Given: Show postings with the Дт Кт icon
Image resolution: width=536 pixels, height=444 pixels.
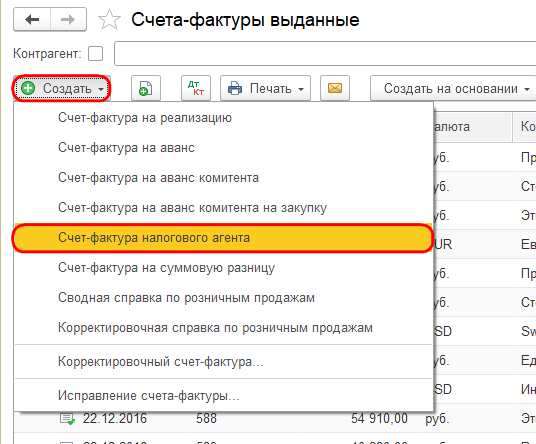Looking at the screenshot, I should pos(196,89).
